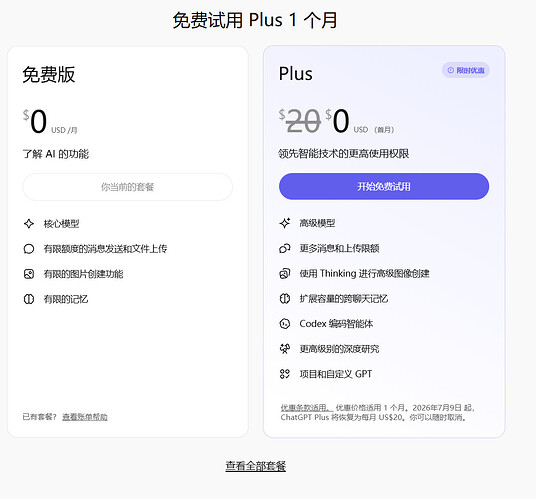Click the USD（首月）label on the Plus plan
Viewport: 536px width, 499px height.
(374, 130)
